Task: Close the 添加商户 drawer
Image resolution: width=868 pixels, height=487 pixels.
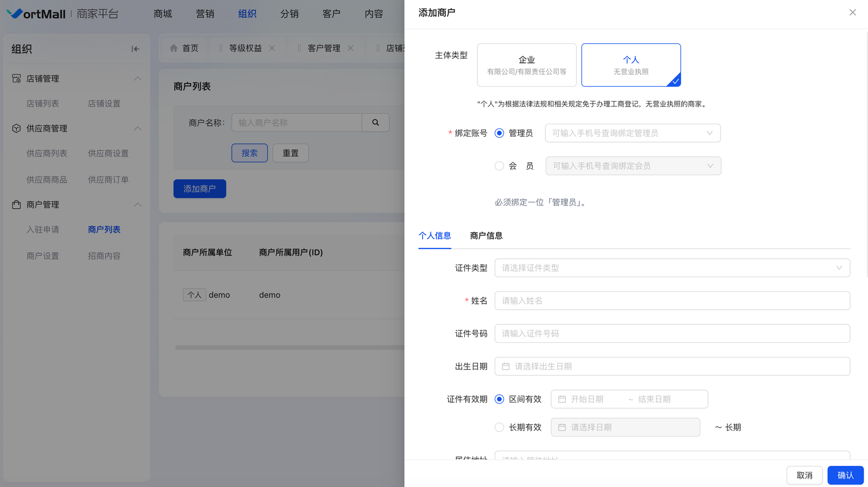Action: [852, 12]
